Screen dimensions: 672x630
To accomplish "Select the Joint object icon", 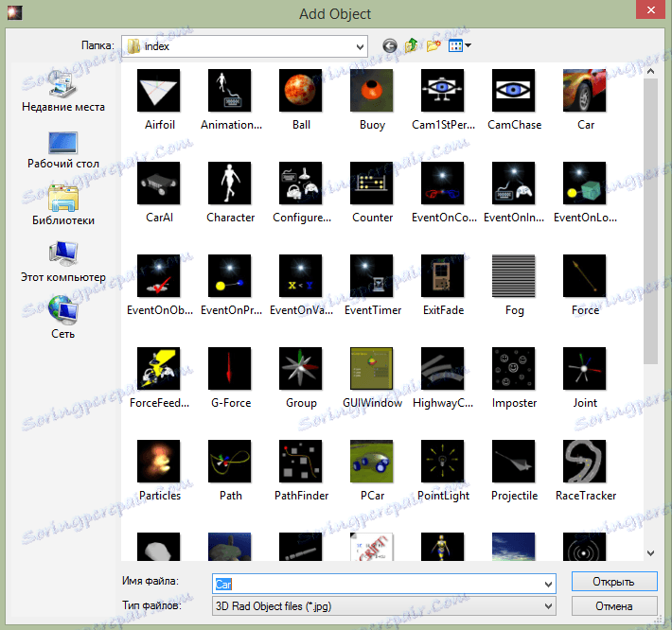I will (585, 368).
